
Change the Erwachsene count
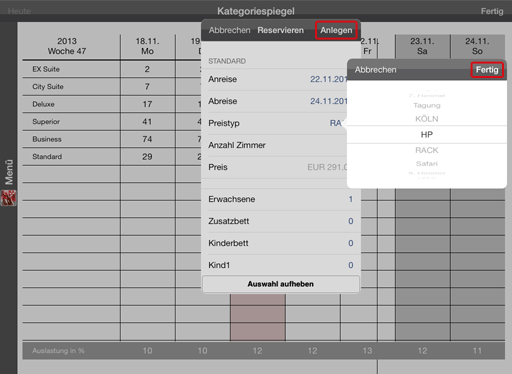coord(281,199)
